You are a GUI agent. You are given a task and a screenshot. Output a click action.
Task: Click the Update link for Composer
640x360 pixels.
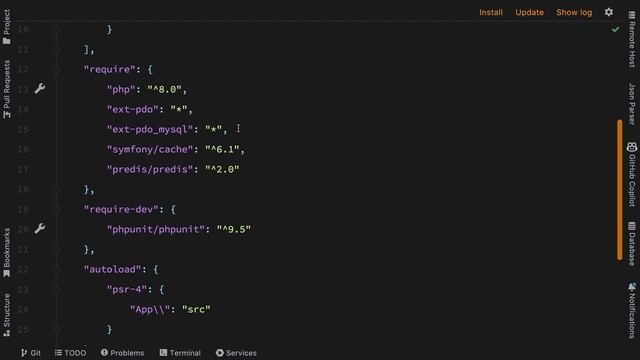pyautogui.click(x=529, y=12)
